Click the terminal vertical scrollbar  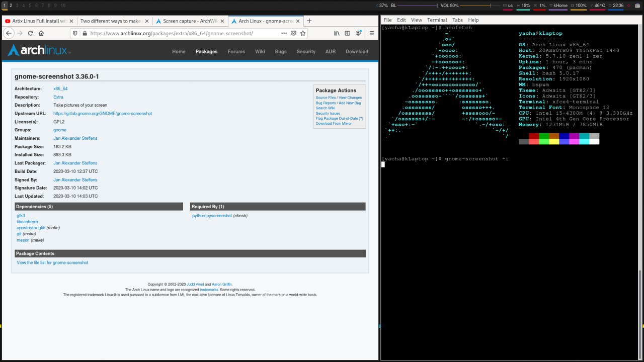coord(640,314)
